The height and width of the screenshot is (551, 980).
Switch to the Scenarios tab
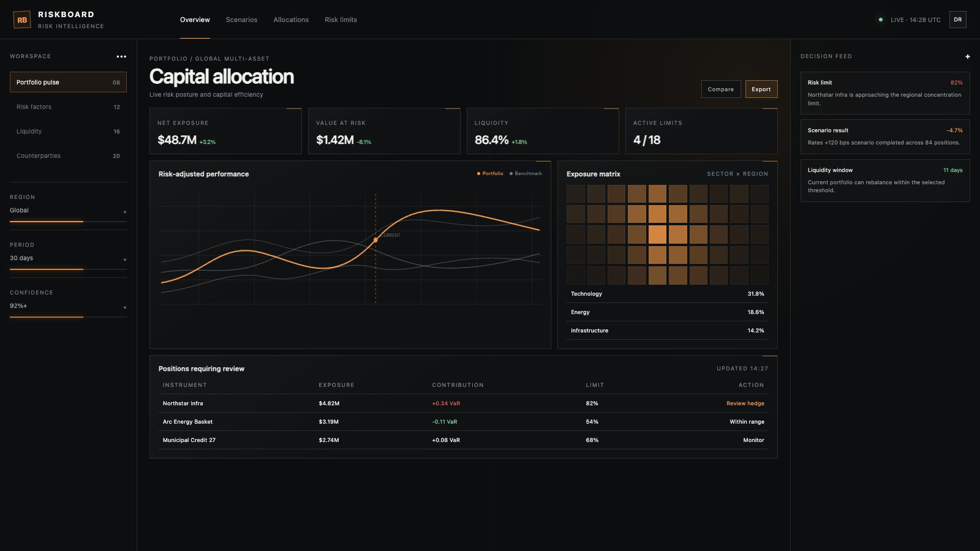point(241,20)
